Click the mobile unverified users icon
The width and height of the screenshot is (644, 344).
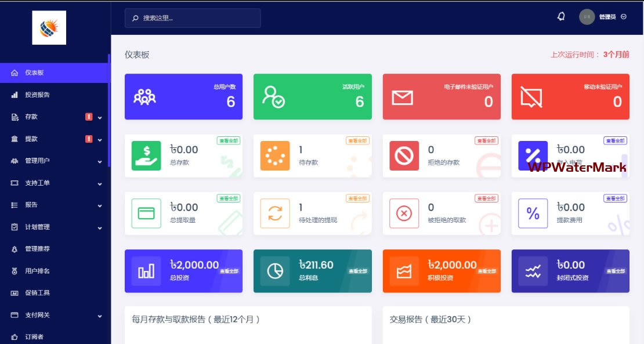(x=531, y=97)
